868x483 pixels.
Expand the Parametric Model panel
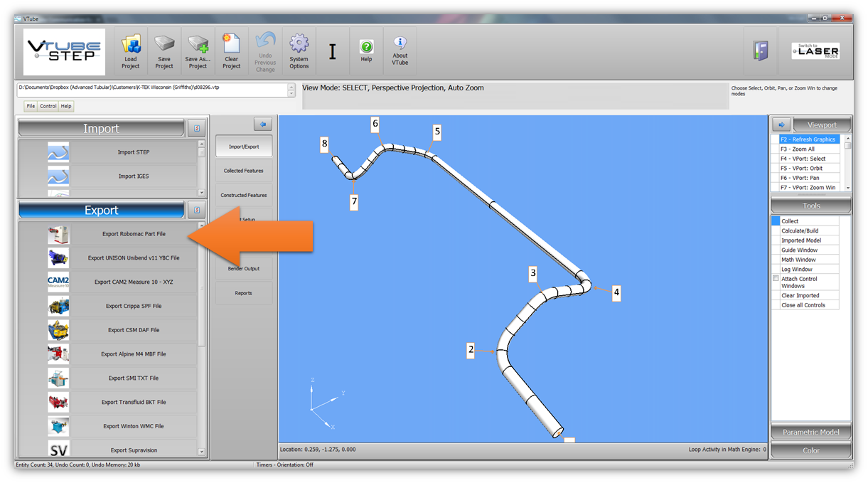(811, 432)
